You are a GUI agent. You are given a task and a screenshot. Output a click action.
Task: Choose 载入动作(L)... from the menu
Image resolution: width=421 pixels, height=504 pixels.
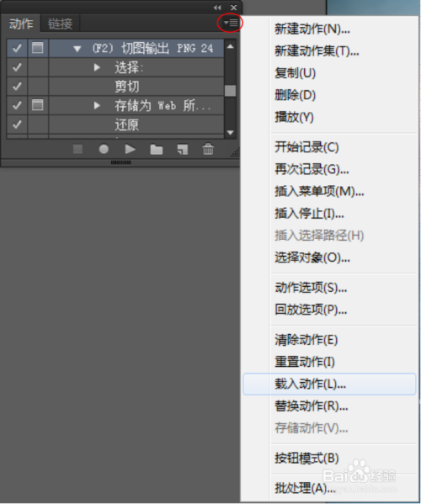[330, 385]
